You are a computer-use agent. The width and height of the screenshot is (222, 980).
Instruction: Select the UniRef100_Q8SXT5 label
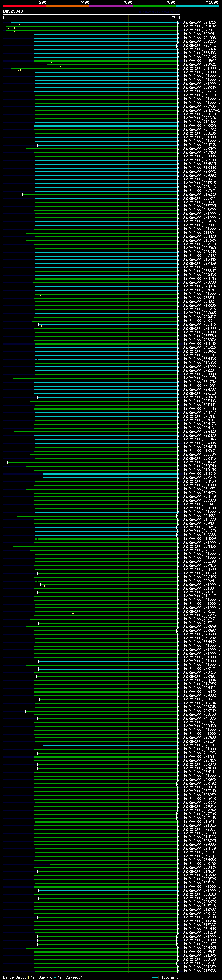[x=199, y=221]
